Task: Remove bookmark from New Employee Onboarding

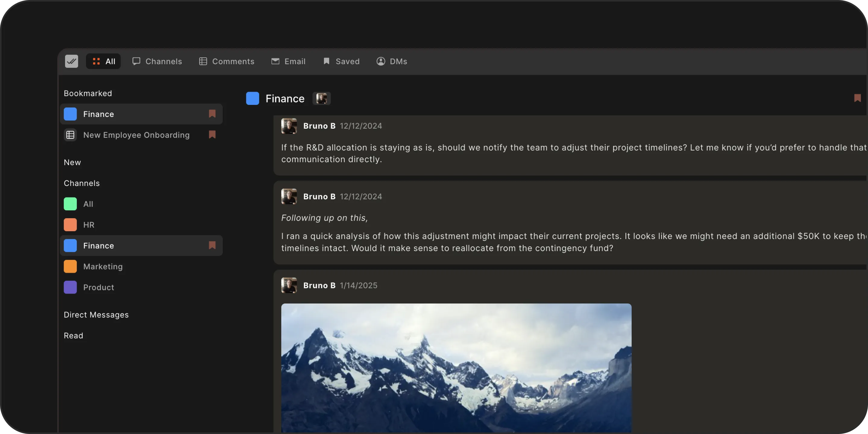Action: pos(212,135)
